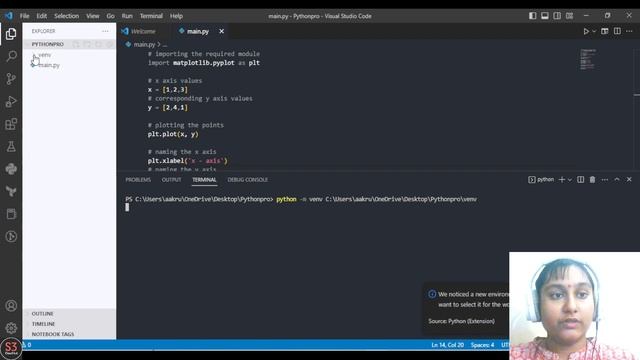This screenshot has height=360, width=640.
Task: Open terminal panel More Actions ellipsis
Action: tap(605, 180)
